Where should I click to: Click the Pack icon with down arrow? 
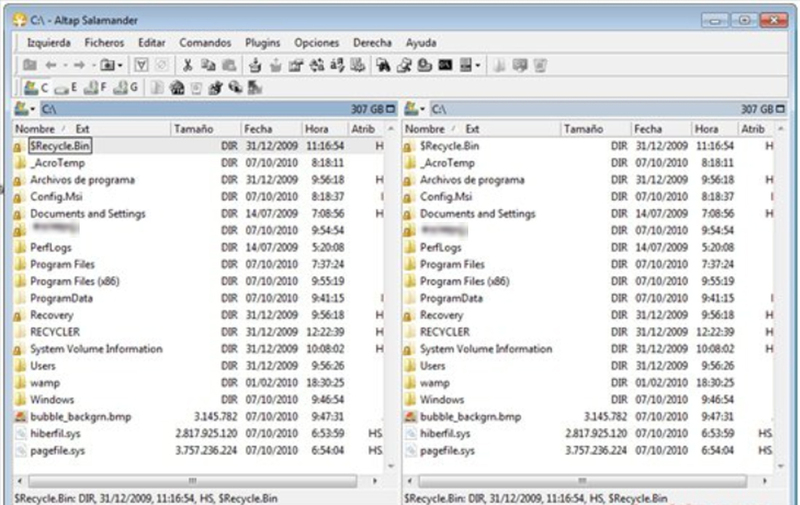pyautogui.click(x=255, y=65)
